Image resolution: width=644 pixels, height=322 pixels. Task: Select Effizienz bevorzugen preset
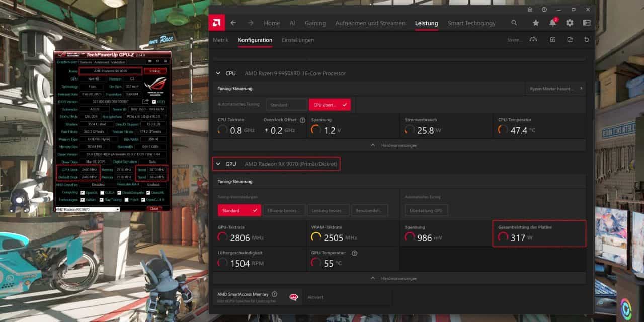tap(284, 210)
